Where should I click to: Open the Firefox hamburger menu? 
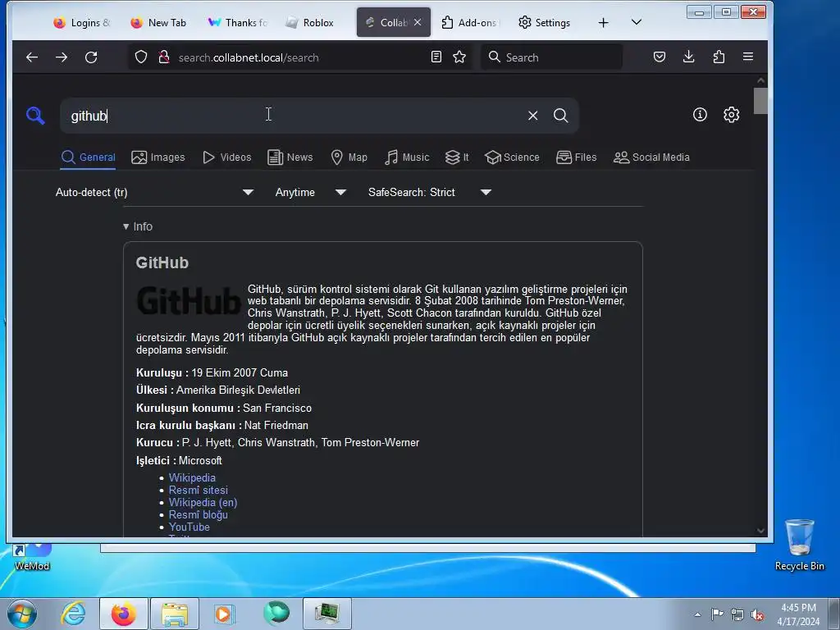click(748, 57)
